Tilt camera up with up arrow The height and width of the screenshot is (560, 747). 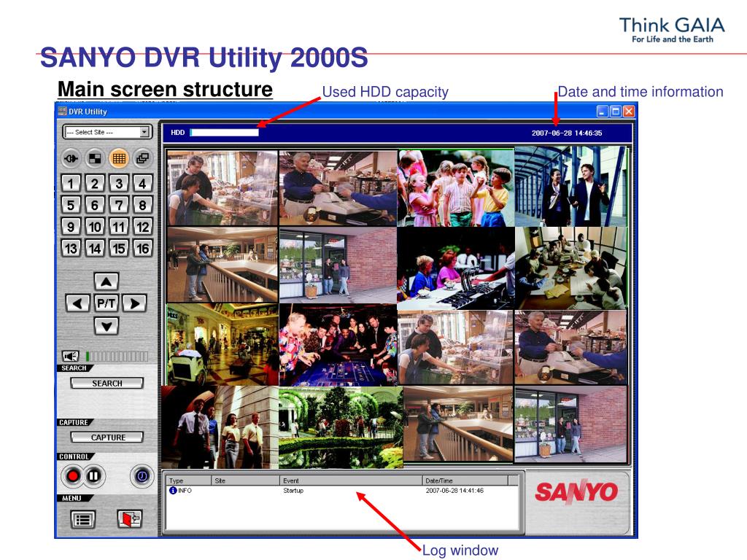pyautogui.click(x=107, y=281)
